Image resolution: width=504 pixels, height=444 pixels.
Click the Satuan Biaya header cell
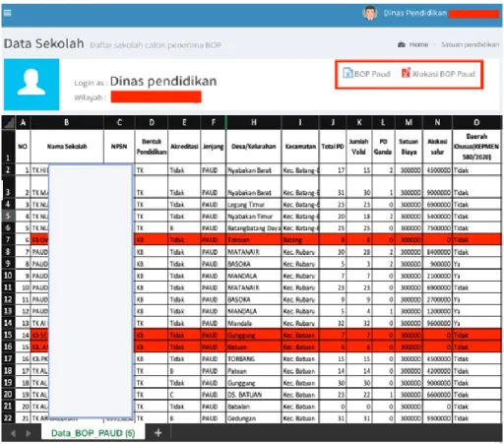(x=409, y=147)
